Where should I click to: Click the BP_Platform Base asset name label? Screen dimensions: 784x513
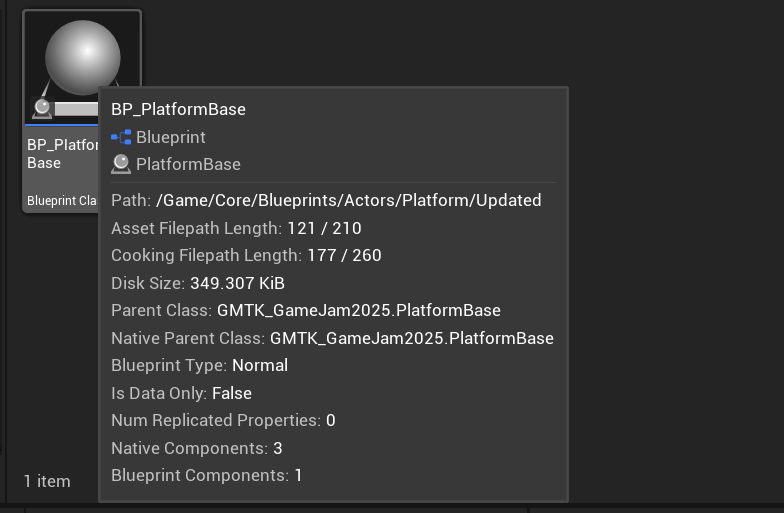(x=62, y=154)
